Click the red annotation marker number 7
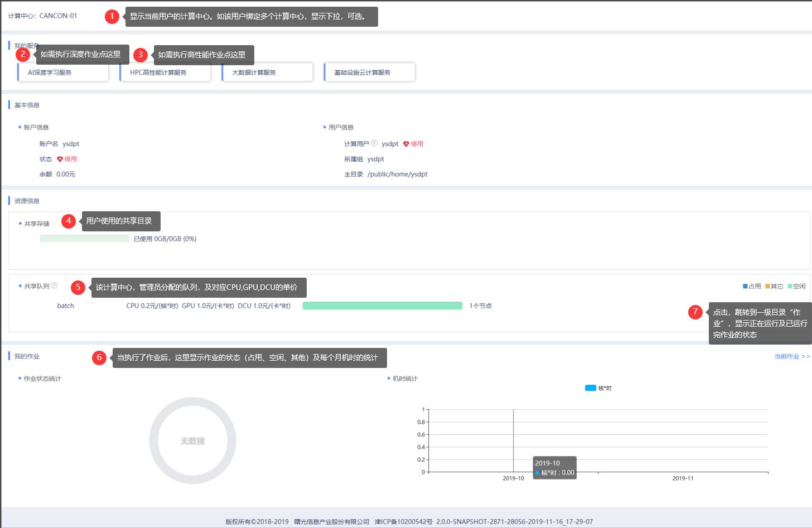 pos(695,312)
